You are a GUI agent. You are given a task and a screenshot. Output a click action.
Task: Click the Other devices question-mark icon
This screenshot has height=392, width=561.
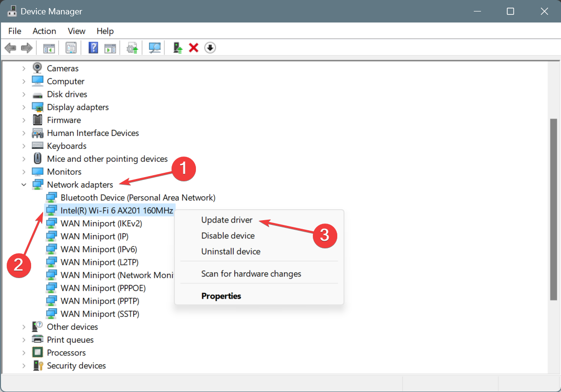(37, 326)
